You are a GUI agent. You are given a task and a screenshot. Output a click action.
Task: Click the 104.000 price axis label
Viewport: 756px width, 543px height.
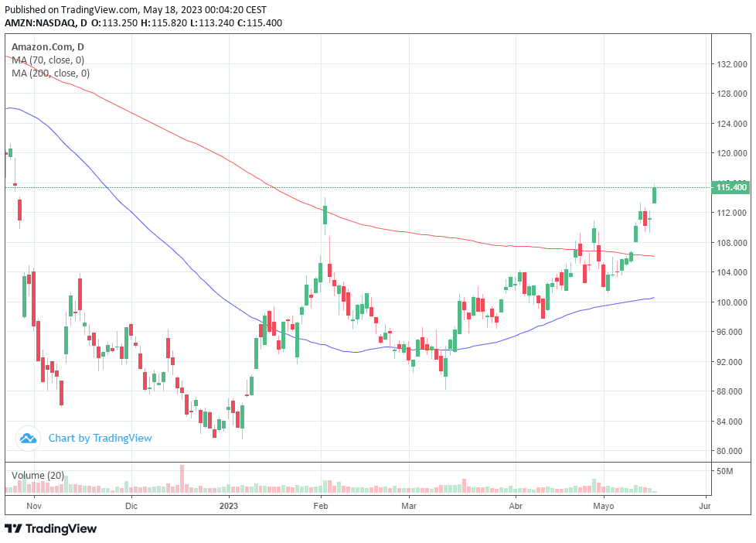click(731, 272)
